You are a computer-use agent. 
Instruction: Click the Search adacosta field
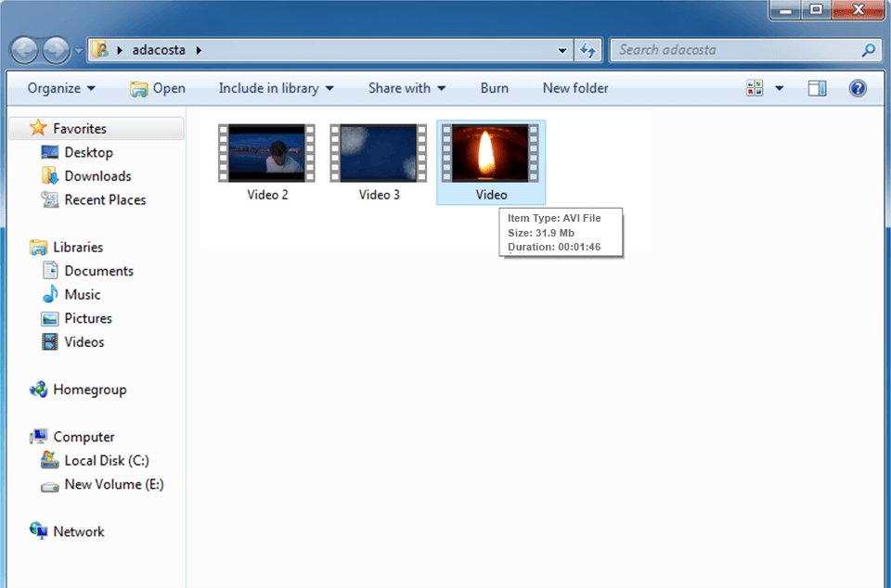click(x=746, y=50)
